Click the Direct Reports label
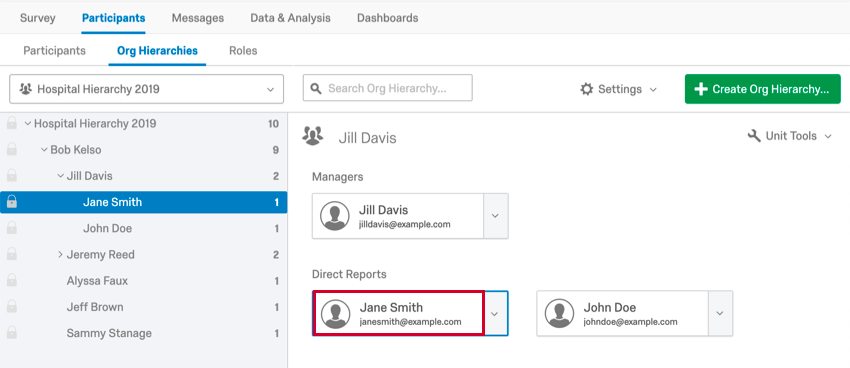The image size is (850, 368). point(349,274)
